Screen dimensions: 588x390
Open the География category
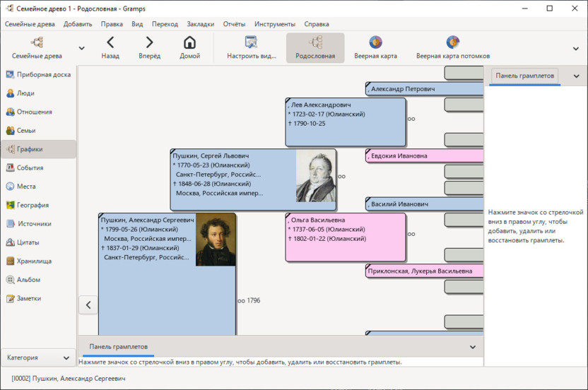[x=39, y=205]
